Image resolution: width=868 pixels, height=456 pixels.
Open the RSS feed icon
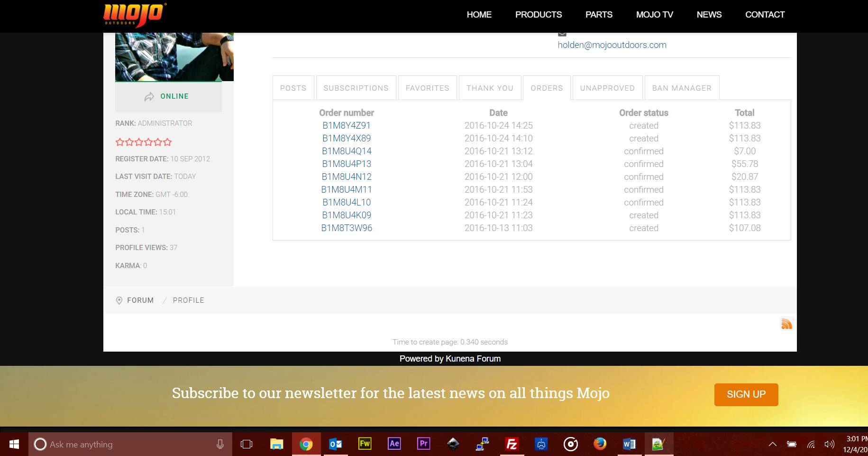pos(786,324)
